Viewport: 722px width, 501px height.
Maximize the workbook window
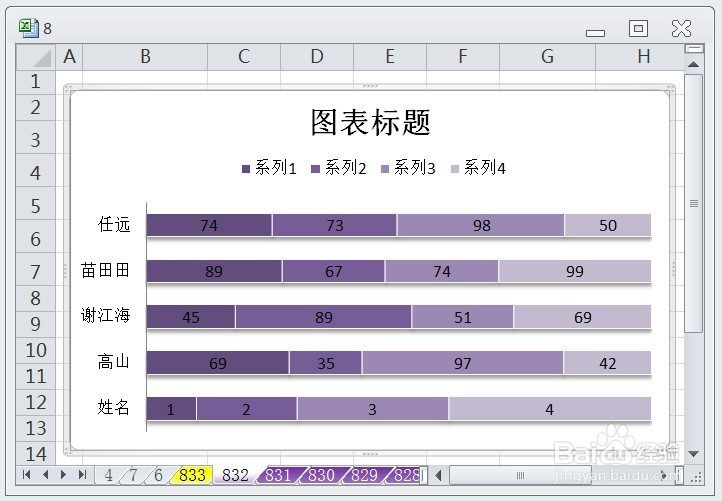[638, 29]
